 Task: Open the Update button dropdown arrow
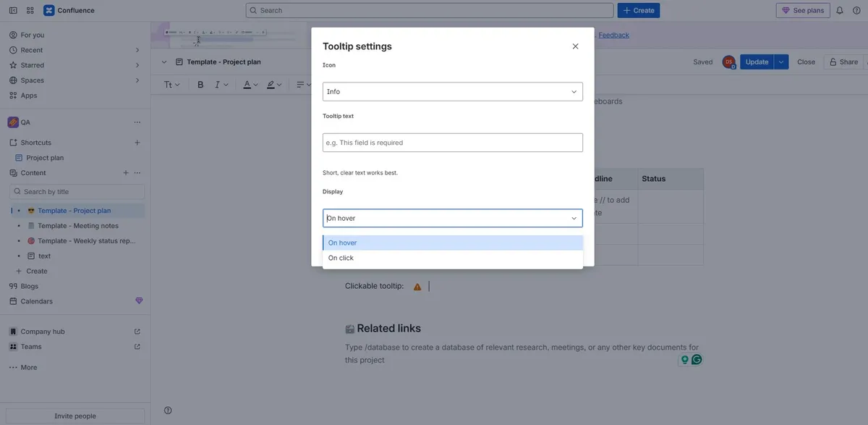point(781,62)
